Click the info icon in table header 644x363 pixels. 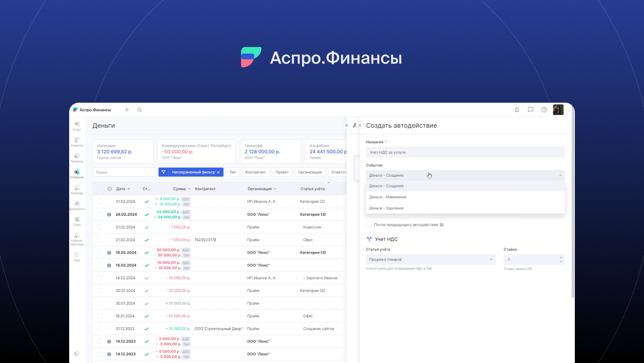pos(110,189)
